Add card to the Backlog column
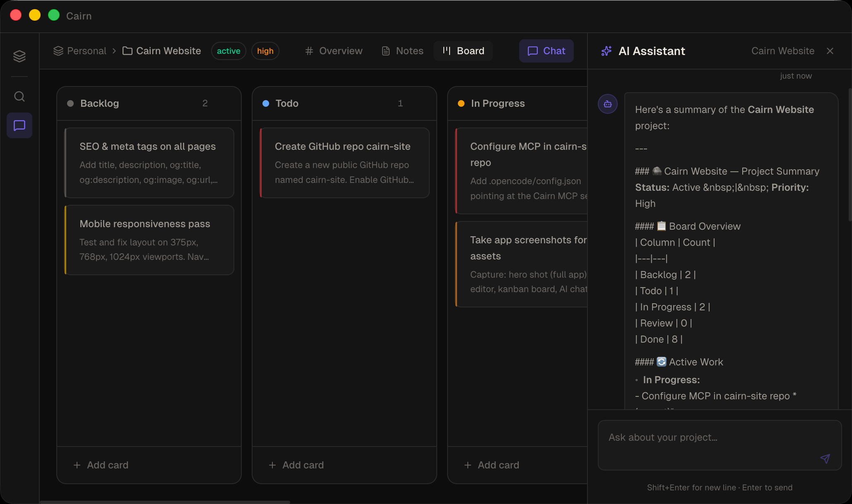Screen dimensions: 852x504 [x=101, y=465]
